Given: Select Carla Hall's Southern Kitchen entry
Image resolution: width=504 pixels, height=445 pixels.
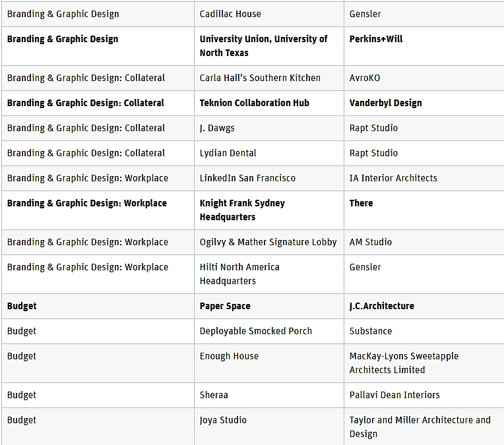Looking at the screenshot, I should tap(260, 78).
